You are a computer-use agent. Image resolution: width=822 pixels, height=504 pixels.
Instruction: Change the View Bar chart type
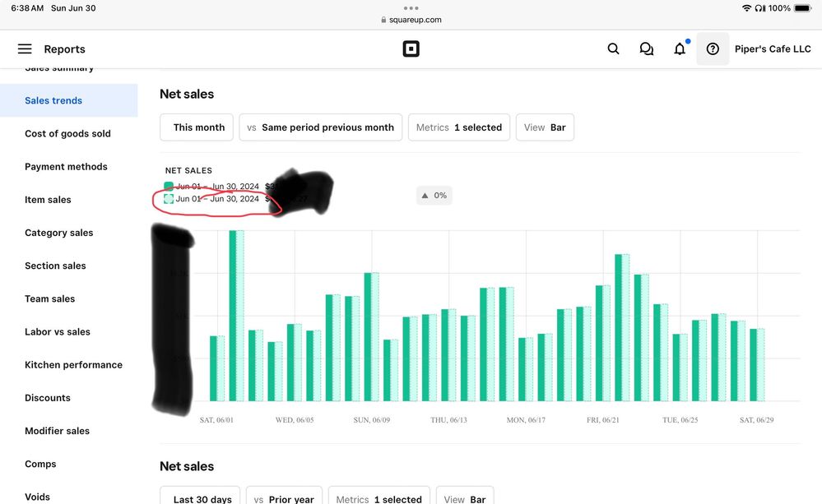pos(545,127)
